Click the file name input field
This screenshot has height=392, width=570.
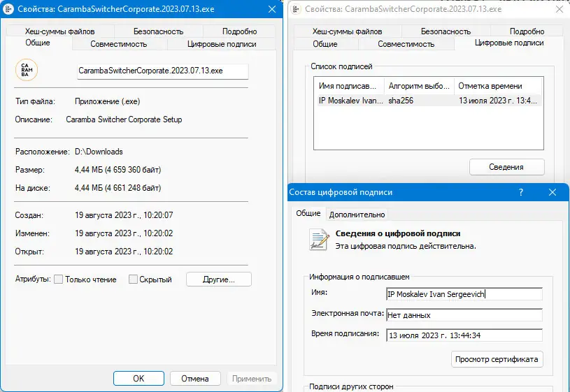[x=163, y=71]
